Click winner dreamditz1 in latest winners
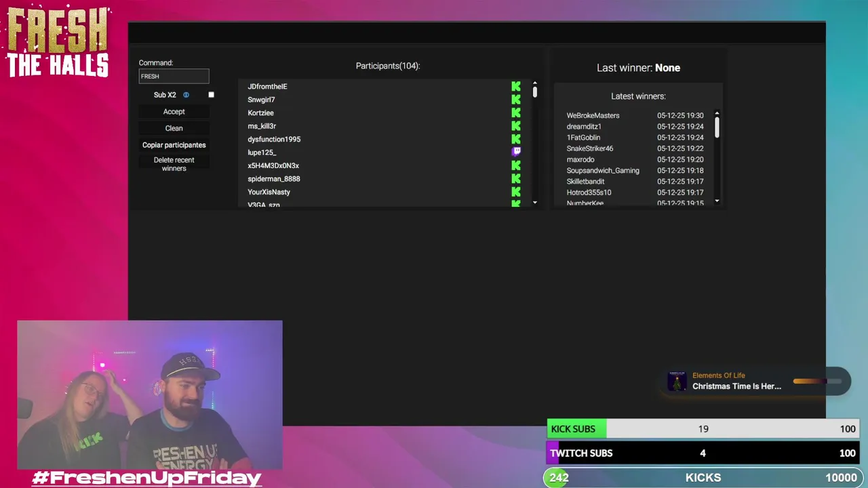The image size is (868, 488). coord(584,127)
